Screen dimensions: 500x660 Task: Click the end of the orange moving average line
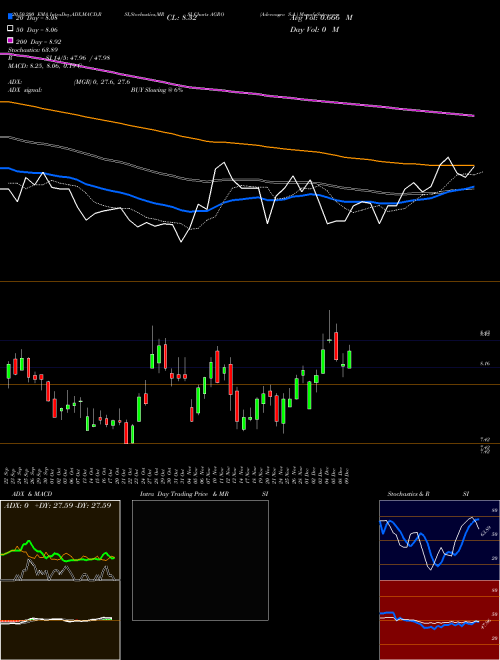473,165
